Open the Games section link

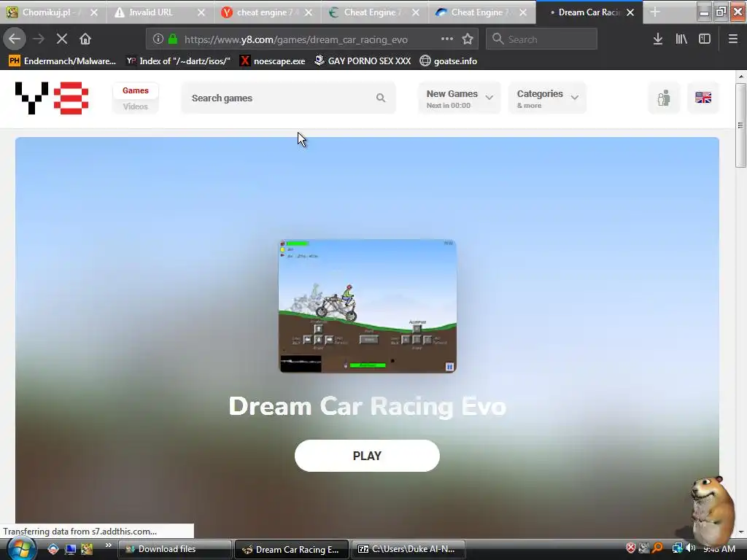[135, 90]
